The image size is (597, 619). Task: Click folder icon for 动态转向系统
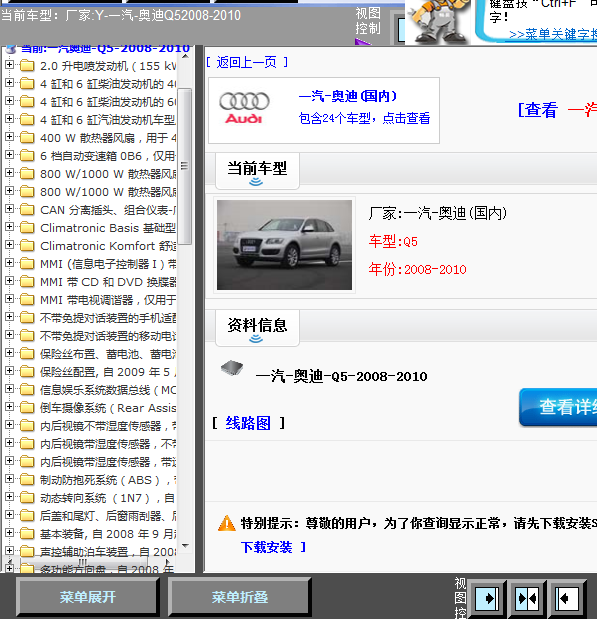pos(27,498)
